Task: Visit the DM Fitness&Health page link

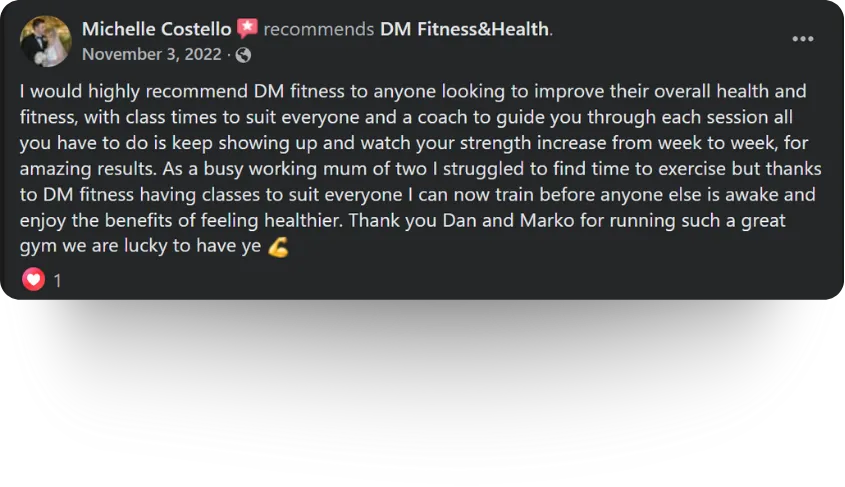Action: tap(464, 29)
